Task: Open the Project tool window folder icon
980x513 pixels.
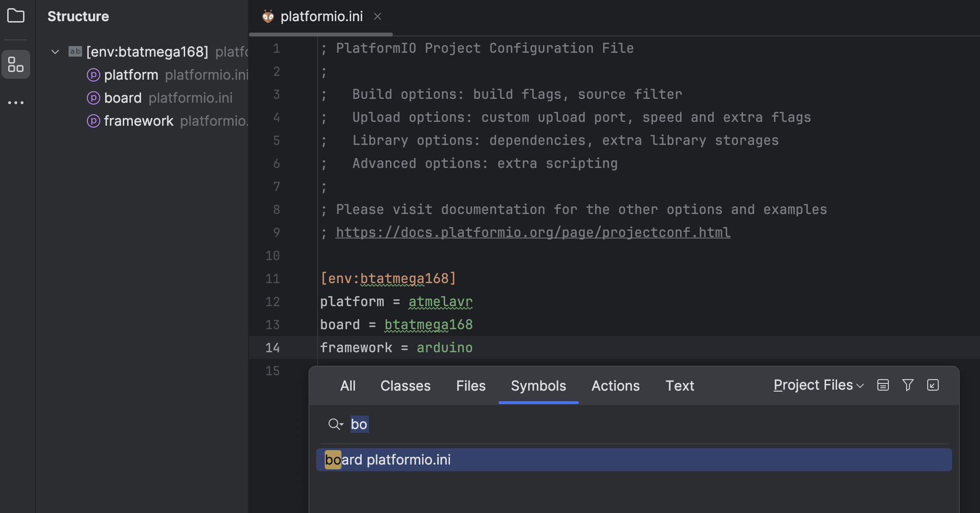Action: (x=16, y=16)
